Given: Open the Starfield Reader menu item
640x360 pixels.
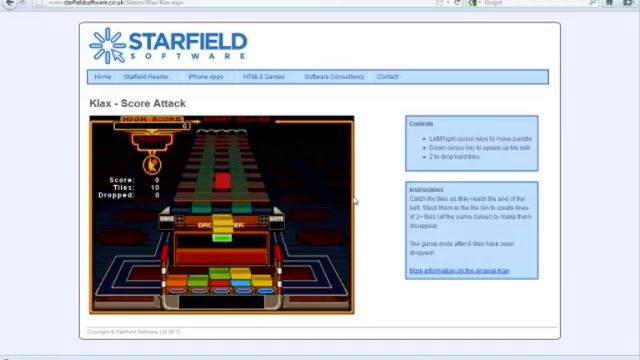Looking at the screenshot, I should coord(146,77).
